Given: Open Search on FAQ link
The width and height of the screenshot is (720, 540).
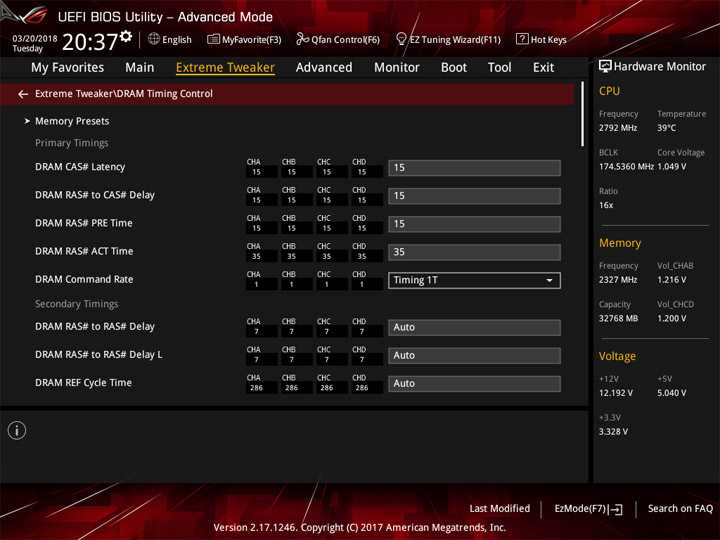Looking at the screenshot, I should coord(680,509).
